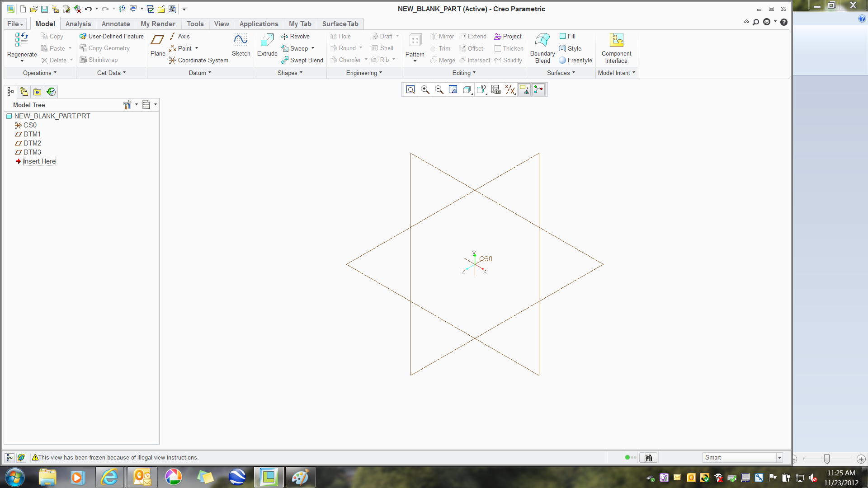Screen dimensions: 868x488
Task: Open the Freestyle tool
Action: pyautogui.click(x=576, y=60)
